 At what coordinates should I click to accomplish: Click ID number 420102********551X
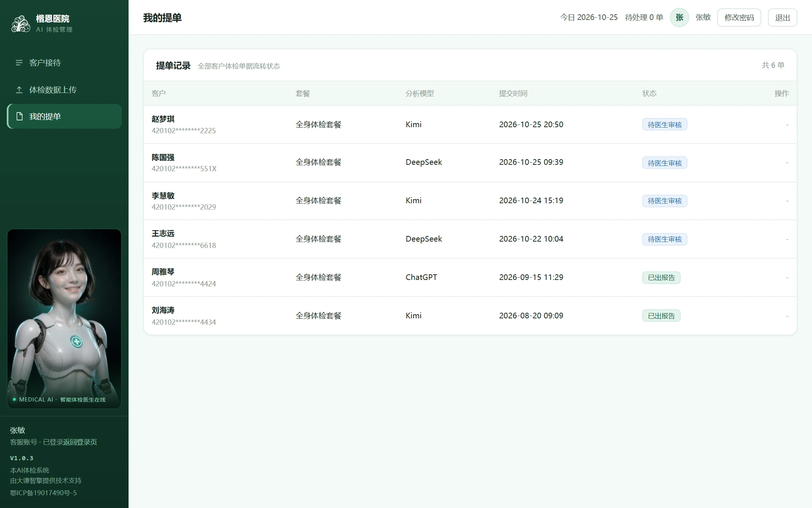tap(184, 169)
